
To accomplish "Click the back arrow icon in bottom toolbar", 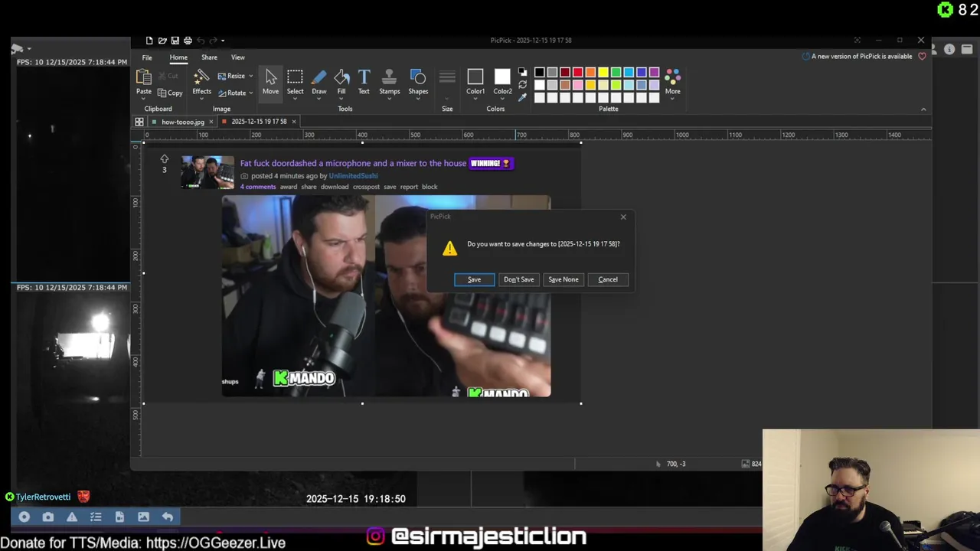I will click(x=167, y=517).
